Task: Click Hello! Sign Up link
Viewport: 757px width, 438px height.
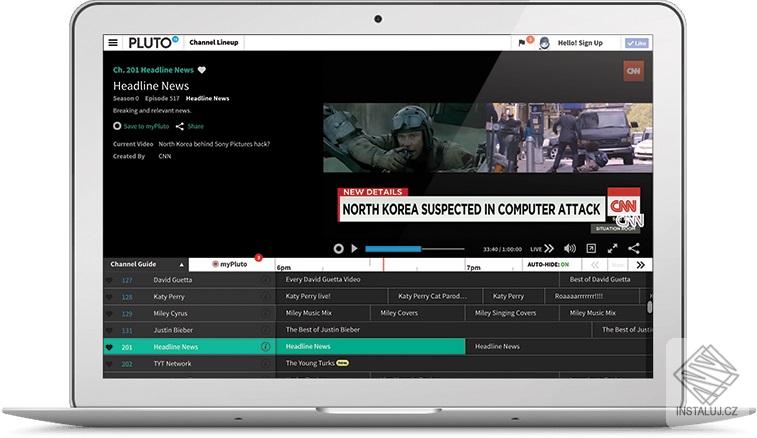Action: [x=580, y=43]
